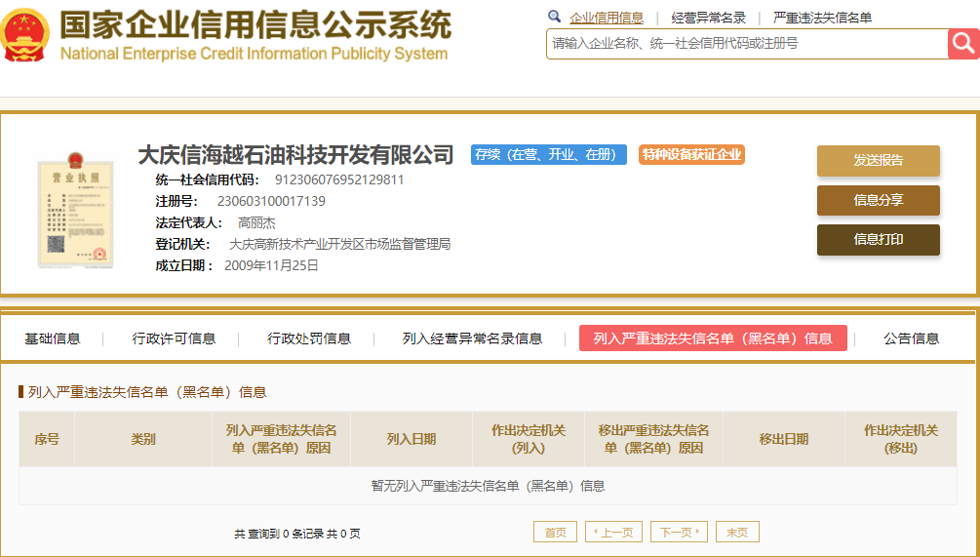The height and width of the screenshot is (557, 980).
Task: Click the 暂无列入严重违法失信名单（黑名单）信息 empty row message
Action: click(x=489, y=486)
